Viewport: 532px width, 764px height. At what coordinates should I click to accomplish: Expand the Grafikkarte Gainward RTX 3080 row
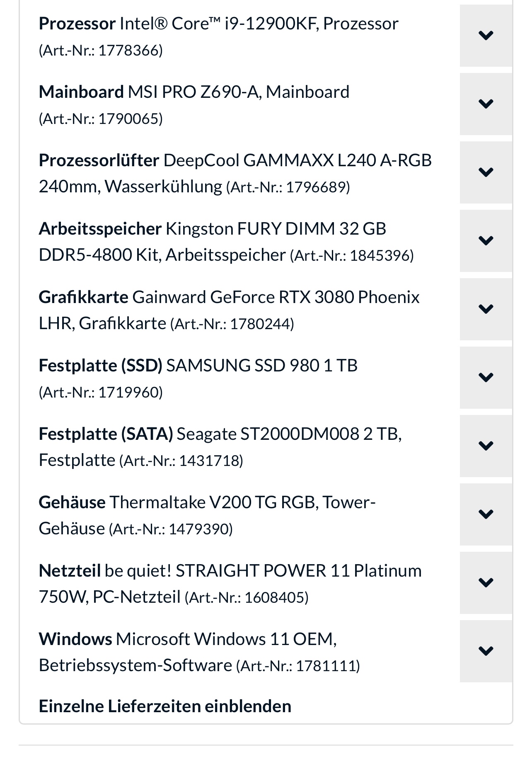click(486, 309)
